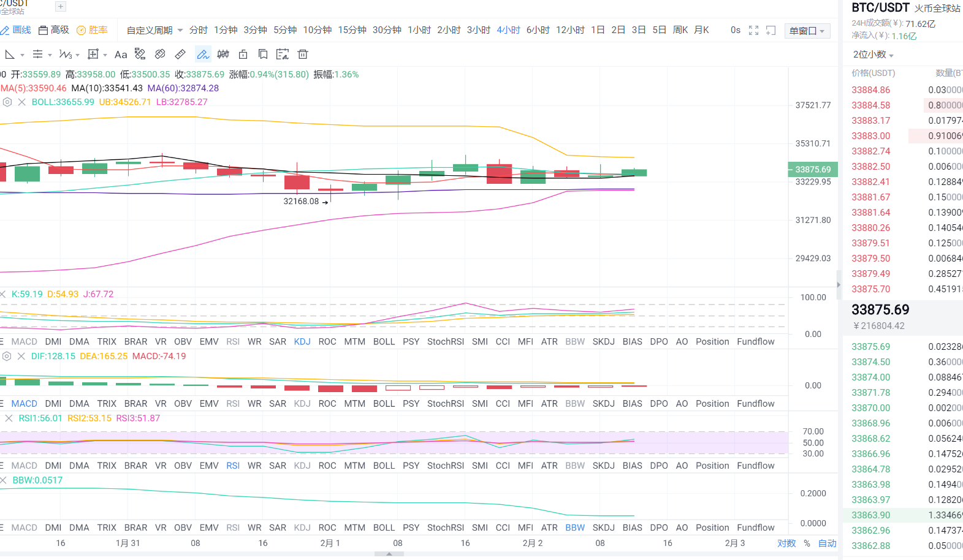Close the KDJ indicator panel
The height and width of the screenshot is (560, 963).
2,294
